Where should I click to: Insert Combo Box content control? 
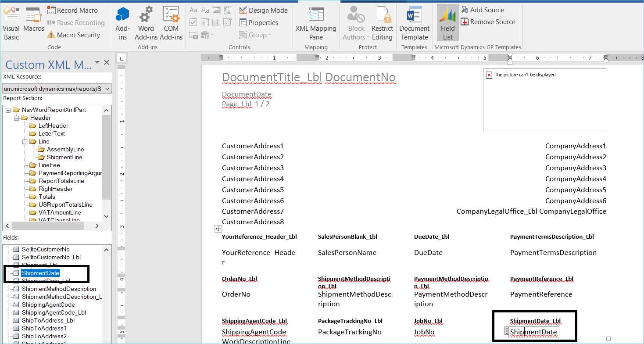tap(205, 22)
